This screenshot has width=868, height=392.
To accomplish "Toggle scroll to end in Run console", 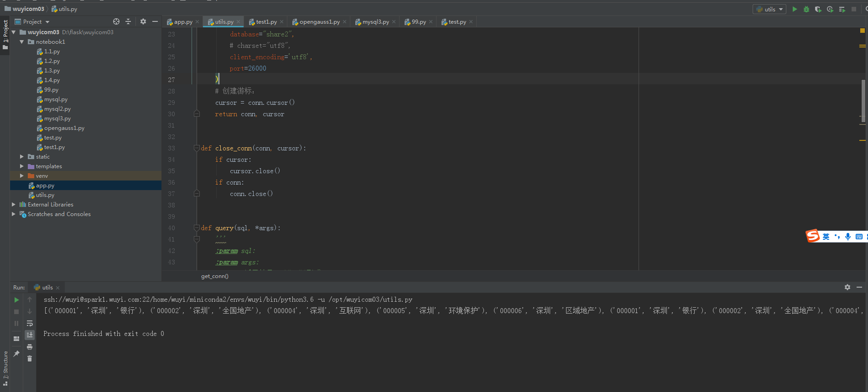I will click(x=30, y=335).
